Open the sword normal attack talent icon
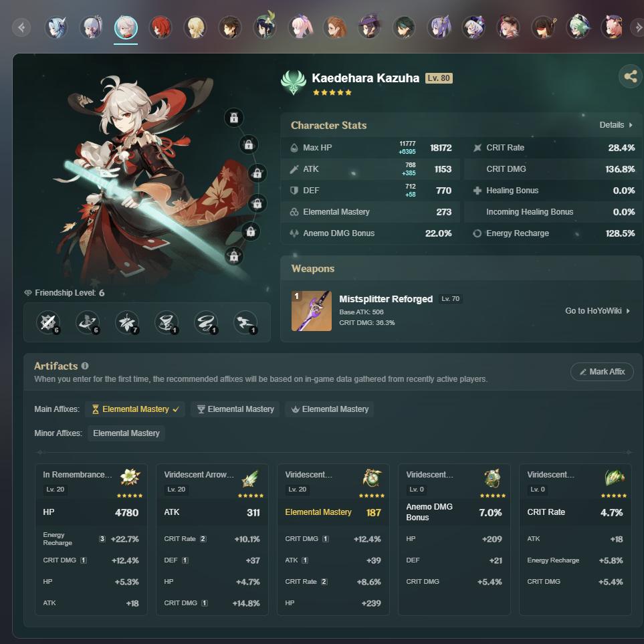This screenshot has height=644, width=644. pyautogui.click(x=47, y=322)
